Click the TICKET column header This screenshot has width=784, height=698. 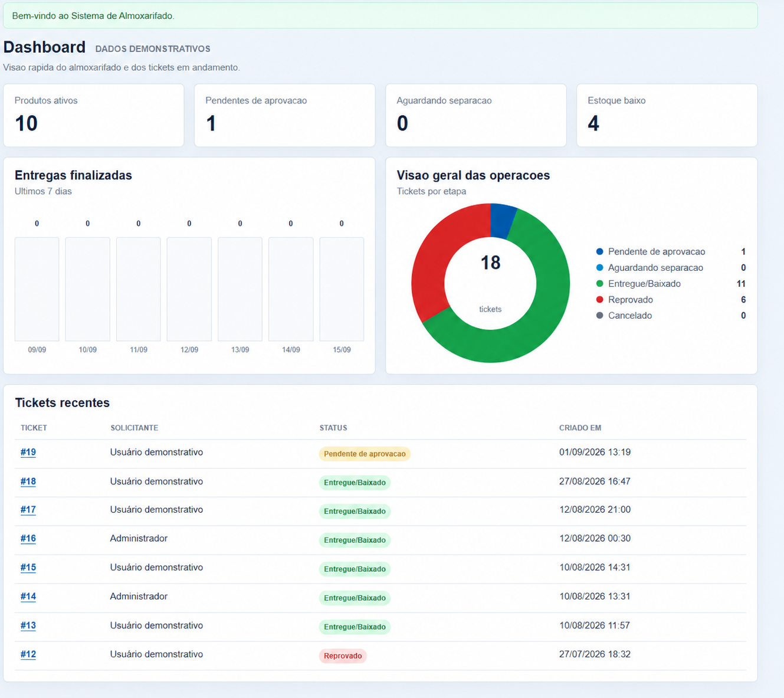coord(34,428)
